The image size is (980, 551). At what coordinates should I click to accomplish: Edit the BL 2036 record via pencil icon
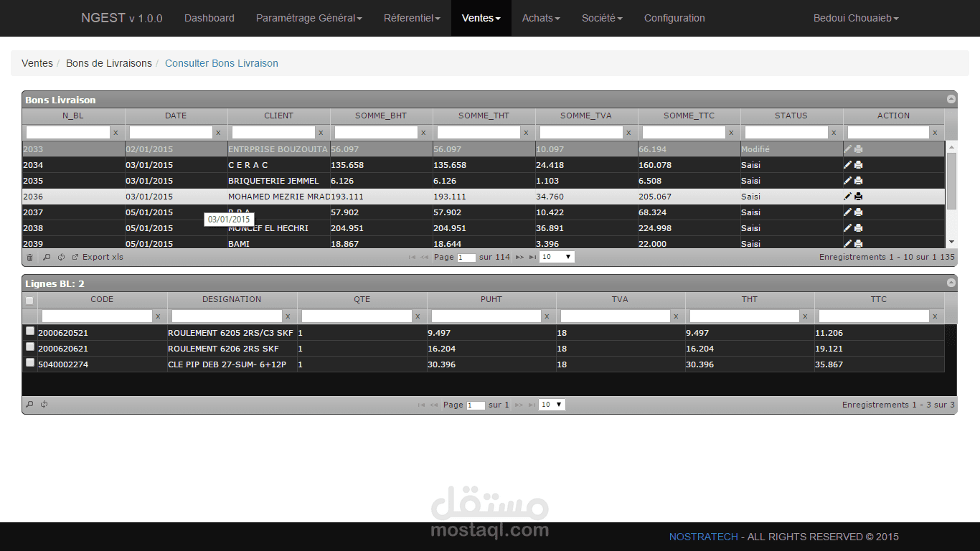click(x=848, y=196)
